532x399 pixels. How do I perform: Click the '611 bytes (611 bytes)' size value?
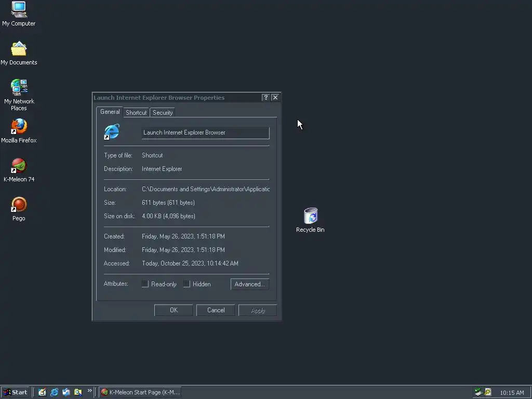168,203
